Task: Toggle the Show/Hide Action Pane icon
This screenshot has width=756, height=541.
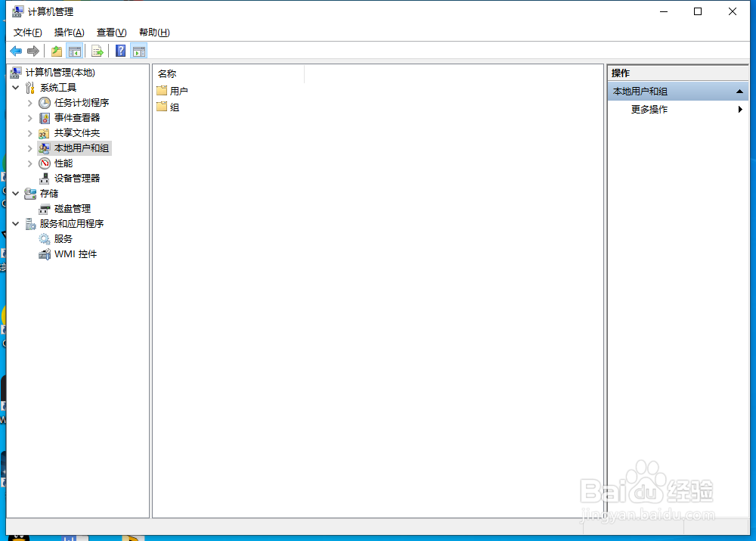Action: pos(139,51)
